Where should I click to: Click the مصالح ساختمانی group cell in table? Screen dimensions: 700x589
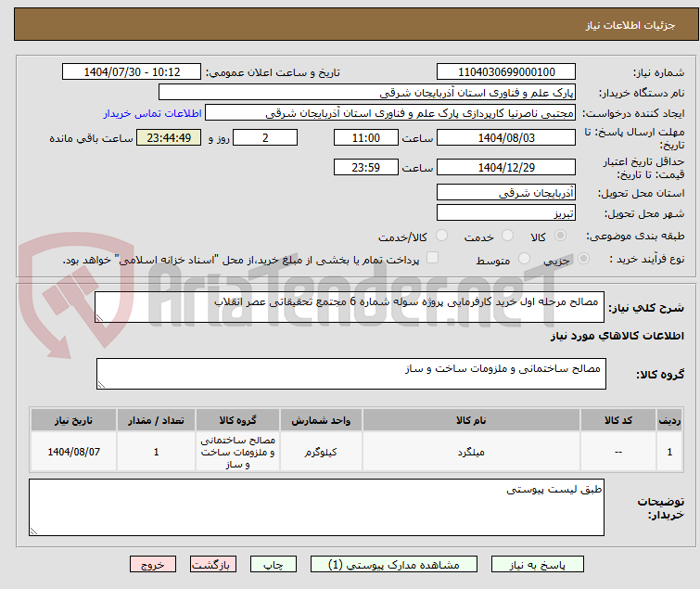(x=237, y=452)
